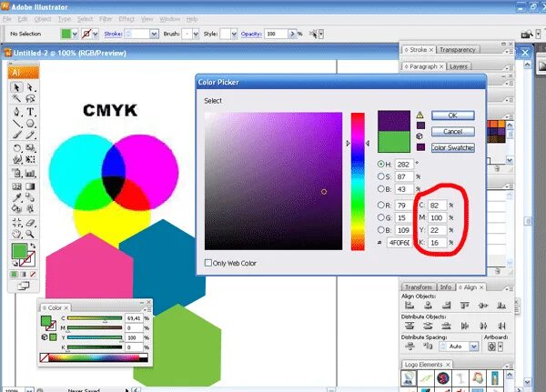Switch to the Transparency tab
The height and width of the screenshot is (392, 546).
click(457, 50)
